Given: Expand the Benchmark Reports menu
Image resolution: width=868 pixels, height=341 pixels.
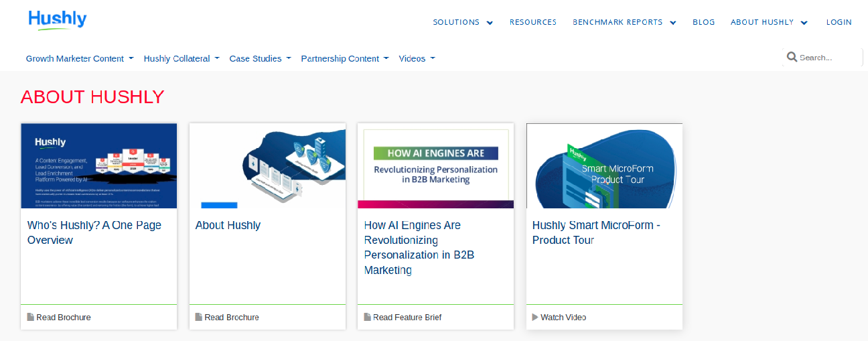Looking at the screenshot, I should pos(624,22).
